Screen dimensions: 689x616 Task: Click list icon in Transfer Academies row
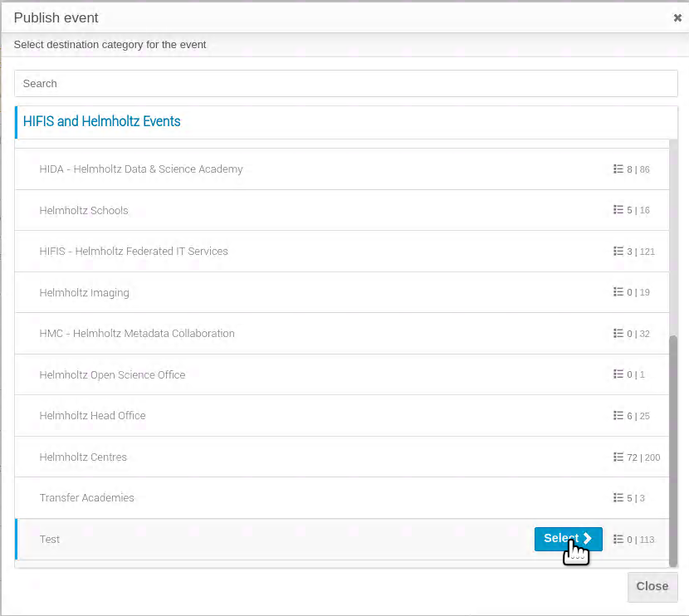pyautogui.click(x=618, y=498)
